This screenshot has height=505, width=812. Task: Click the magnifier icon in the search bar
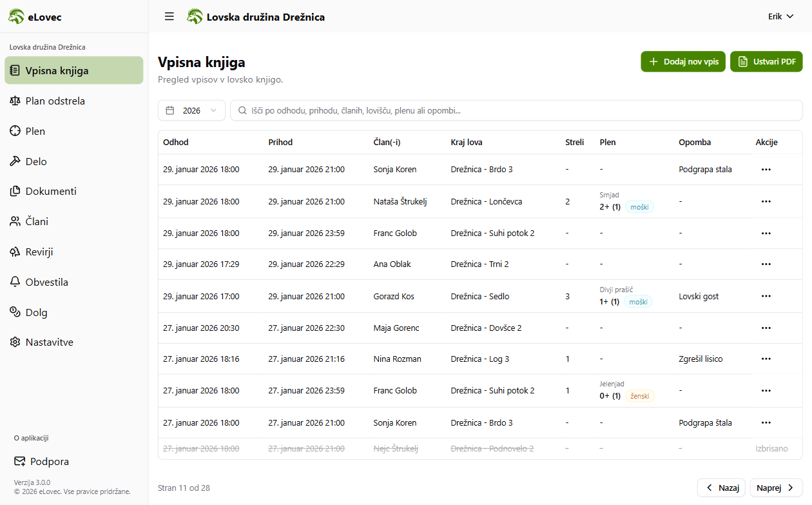click(x=242, y=110)
